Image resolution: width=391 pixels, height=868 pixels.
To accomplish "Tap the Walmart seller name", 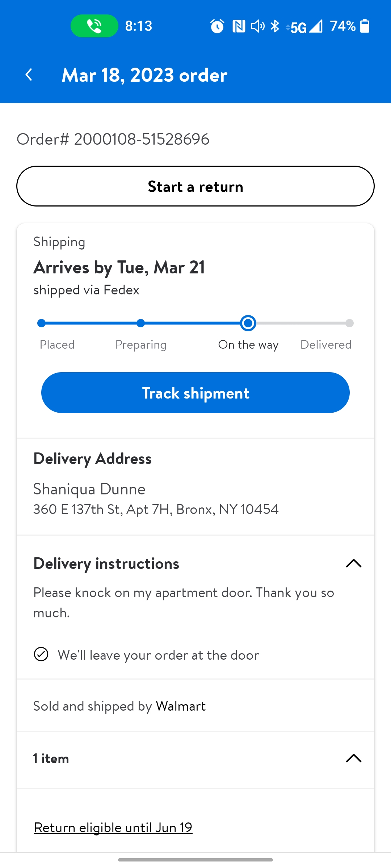I will click(181, 706).
